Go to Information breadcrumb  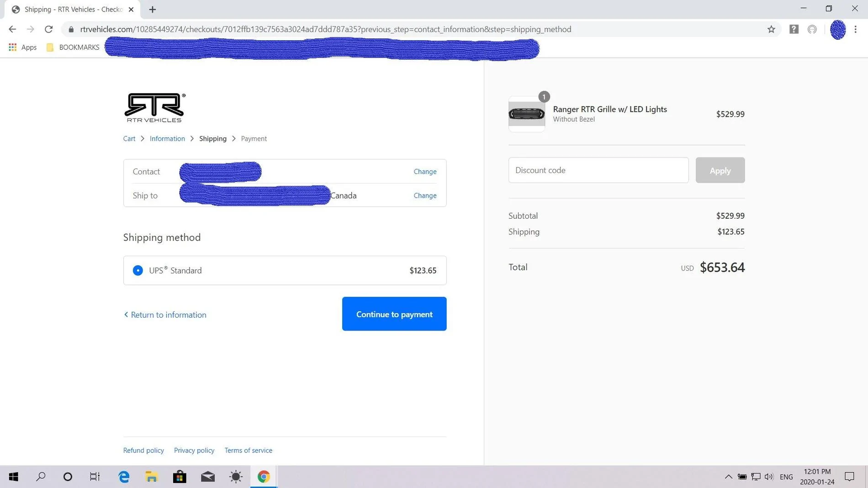pos(167,138)
